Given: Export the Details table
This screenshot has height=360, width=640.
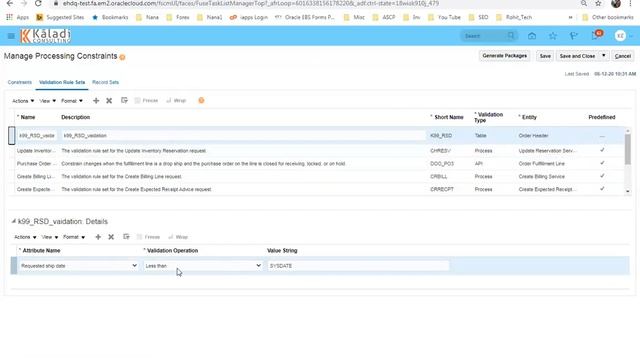Looking at the screenshot, I should [x=126, y=237].
